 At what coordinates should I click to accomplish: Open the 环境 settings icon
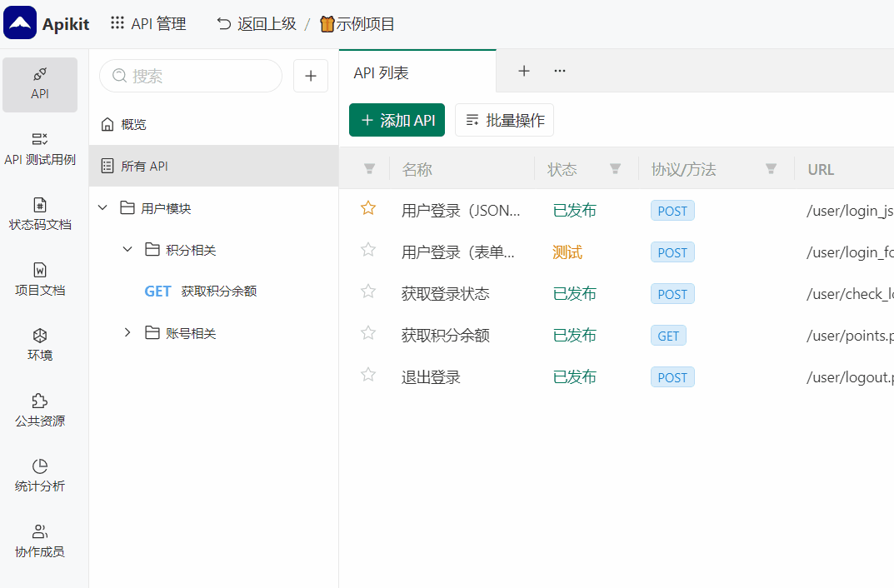coord(40,344)
